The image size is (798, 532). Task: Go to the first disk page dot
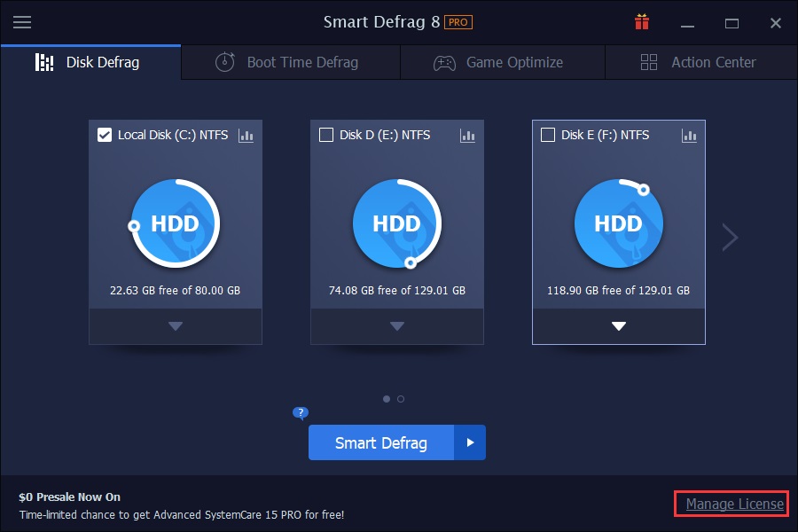pos(387,399)
